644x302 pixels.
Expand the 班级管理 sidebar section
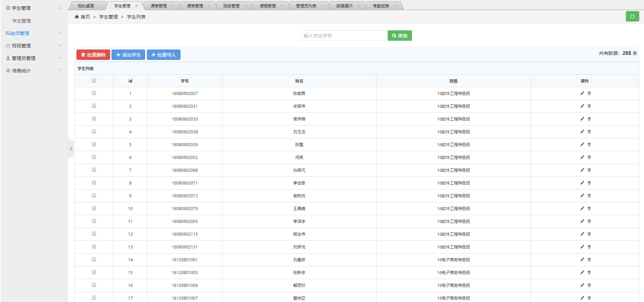[x=34, y=46]
